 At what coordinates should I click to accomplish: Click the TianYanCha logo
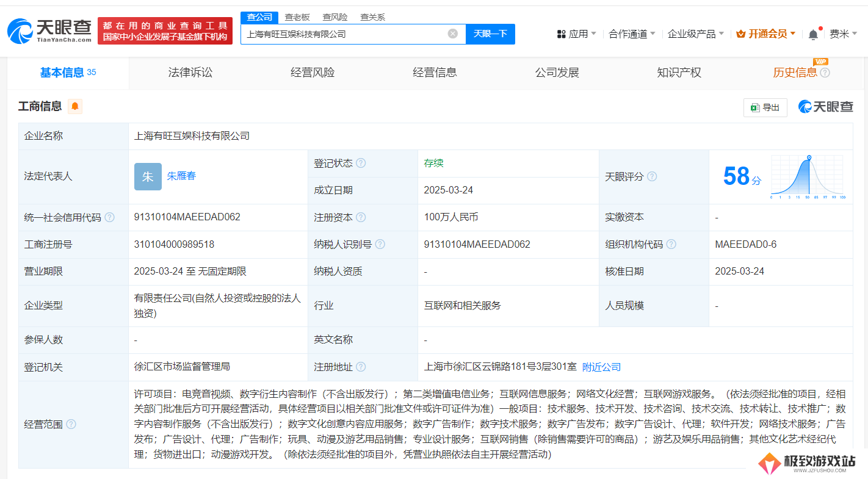(49, 31)
